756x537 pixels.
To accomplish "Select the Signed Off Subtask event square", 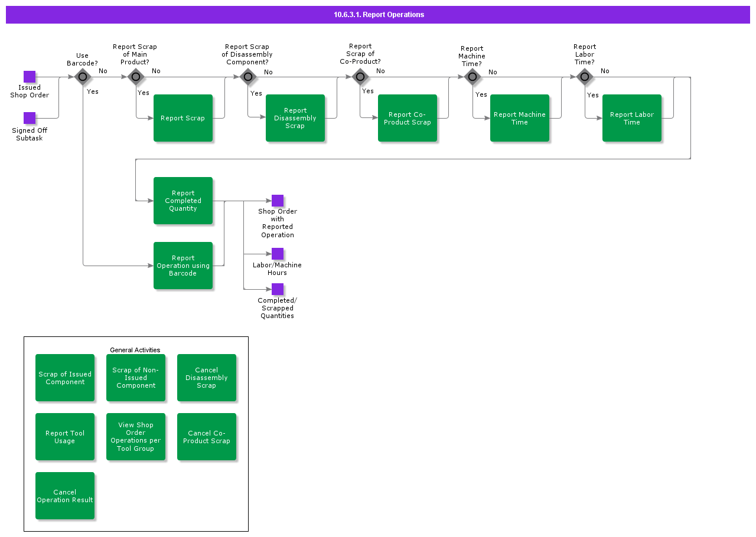I will (30, 118).
